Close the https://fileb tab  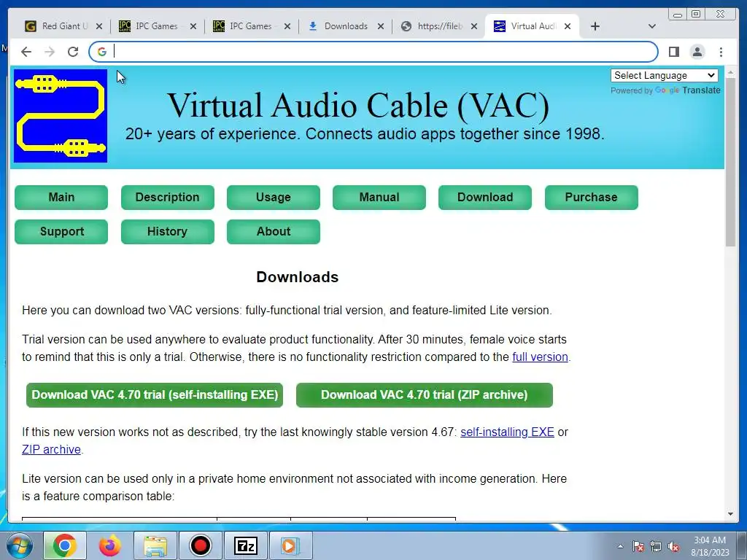coord(474,27)
